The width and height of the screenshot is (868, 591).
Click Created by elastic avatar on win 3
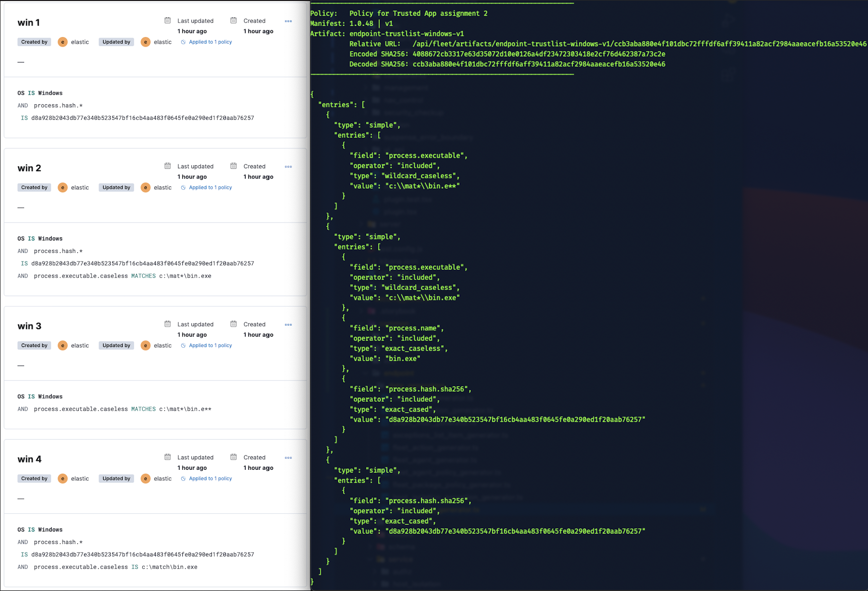point(63,346)
